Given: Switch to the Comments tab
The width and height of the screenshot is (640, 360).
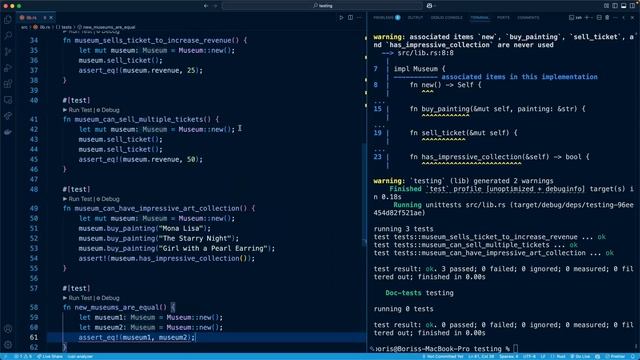Looking at the screenshot, I should [x=528, y=18].
